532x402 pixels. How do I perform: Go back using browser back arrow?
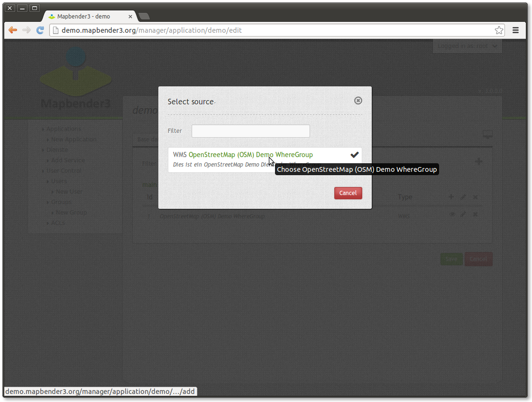coord(13,30)
